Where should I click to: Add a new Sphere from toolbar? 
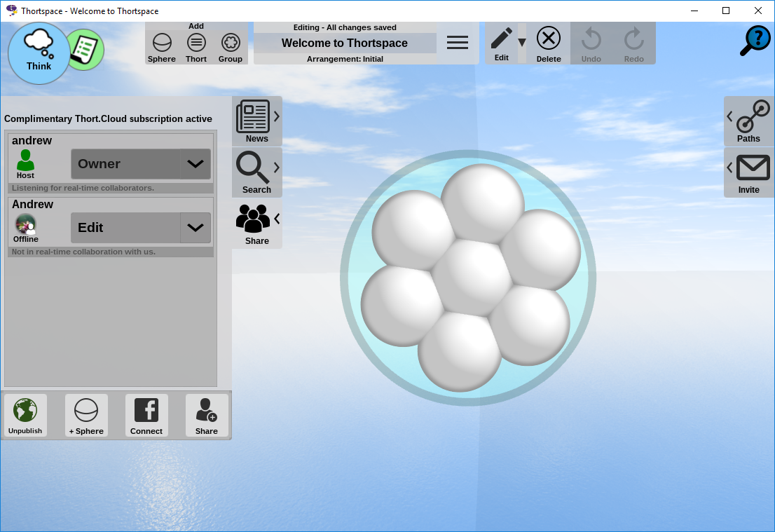tap(162, 48)
